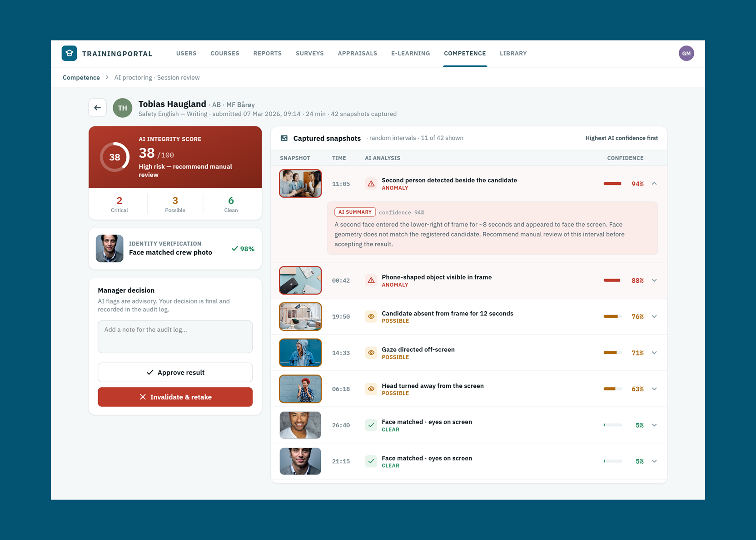Click the 6 Clean count
This screenshot has width=756, height=540.
click(231, 204)
